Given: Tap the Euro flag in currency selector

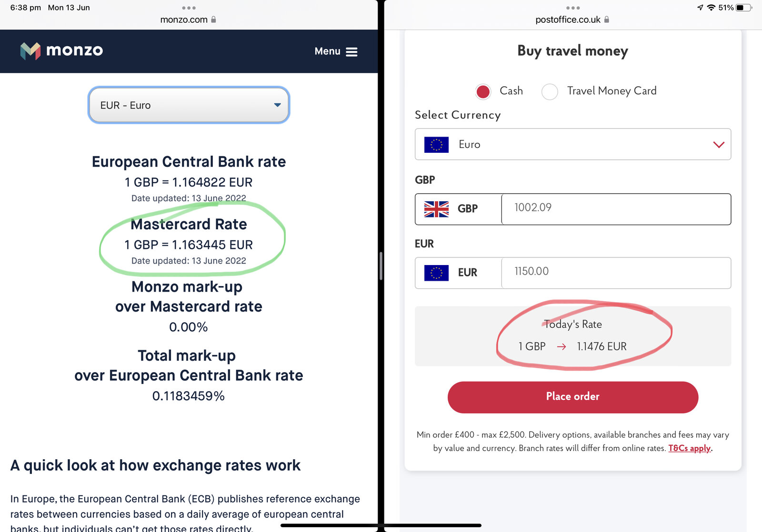Looking at the screenshot, I should pyautogui.click(x=436, y=145).
